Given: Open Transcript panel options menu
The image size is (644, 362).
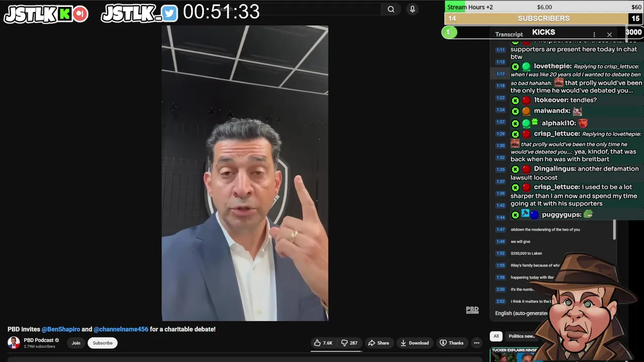Looking at the screenshot, I should [x=594, y=35].
